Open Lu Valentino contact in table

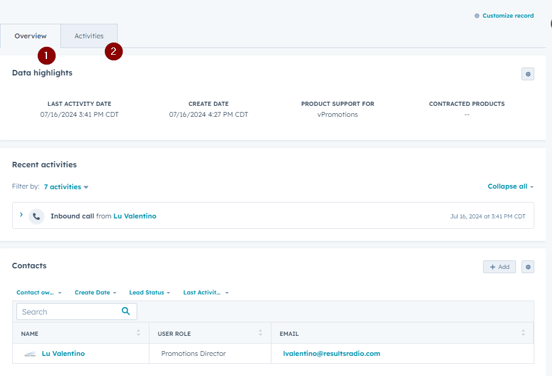tap(63, 353)
